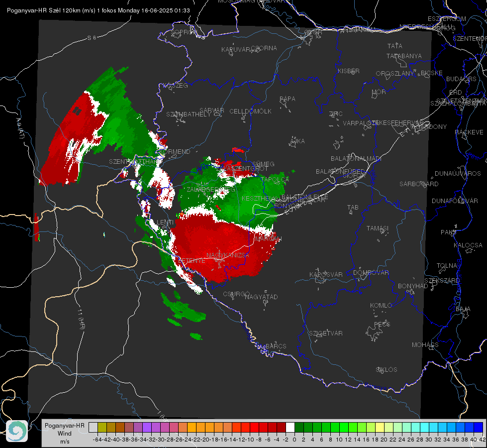Viewport: 487px width, 448px height.
Task: Click the yellow swatch between 18 and 20
Action: pos(380,428)
